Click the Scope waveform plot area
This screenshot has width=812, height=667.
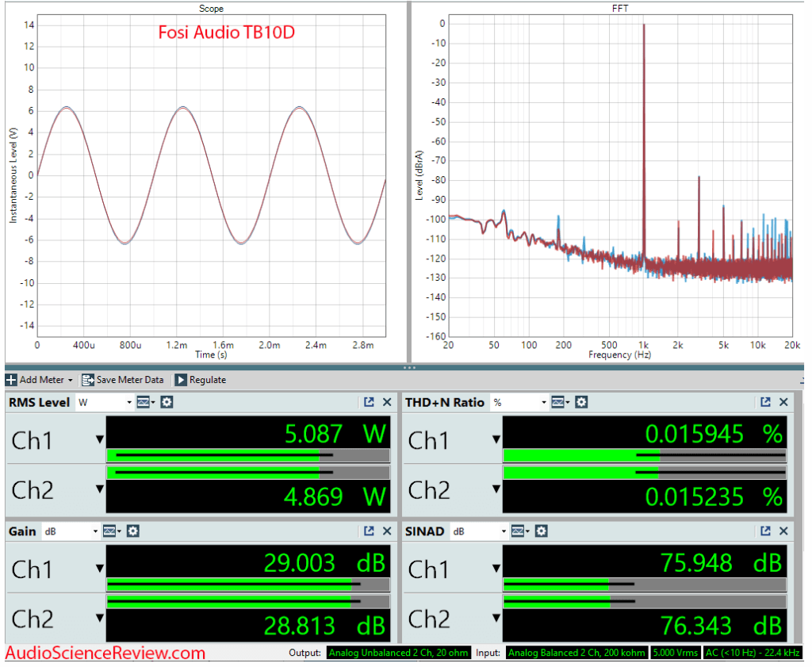[x=213, y=177]
